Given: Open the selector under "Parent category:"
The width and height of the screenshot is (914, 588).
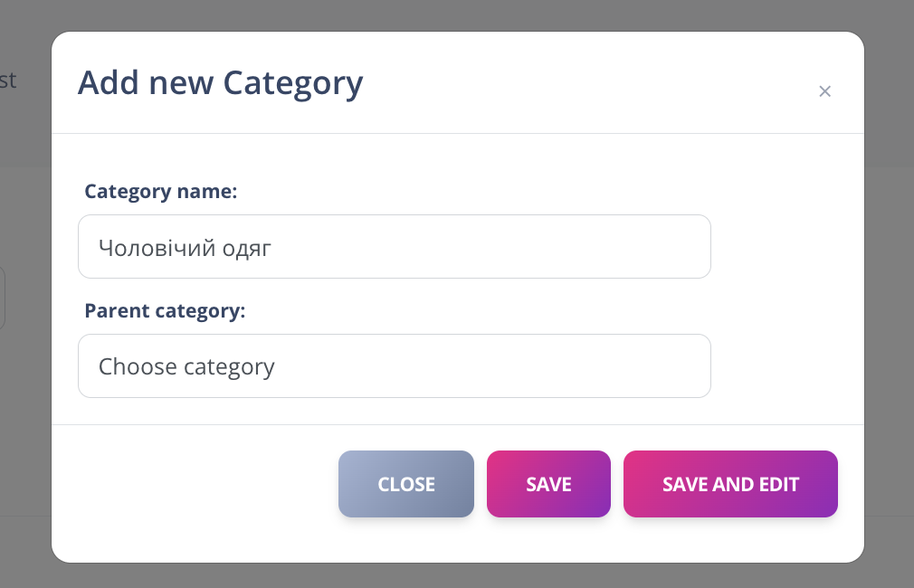Looking at the screenshot, I should click(394, 366).
